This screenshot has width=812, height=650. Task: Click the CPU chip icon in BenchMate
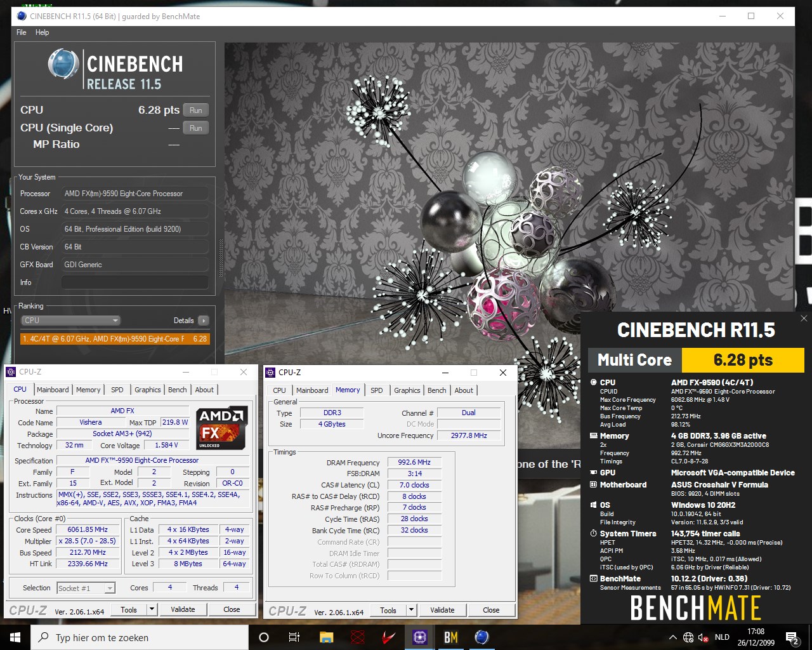point(594,382)
